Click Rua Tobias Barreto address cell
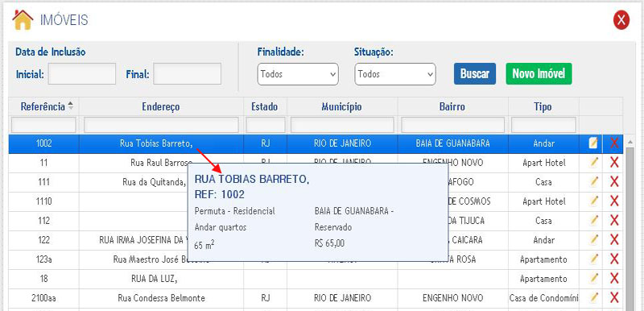The image size is (644, 311). tap(161, 143)
